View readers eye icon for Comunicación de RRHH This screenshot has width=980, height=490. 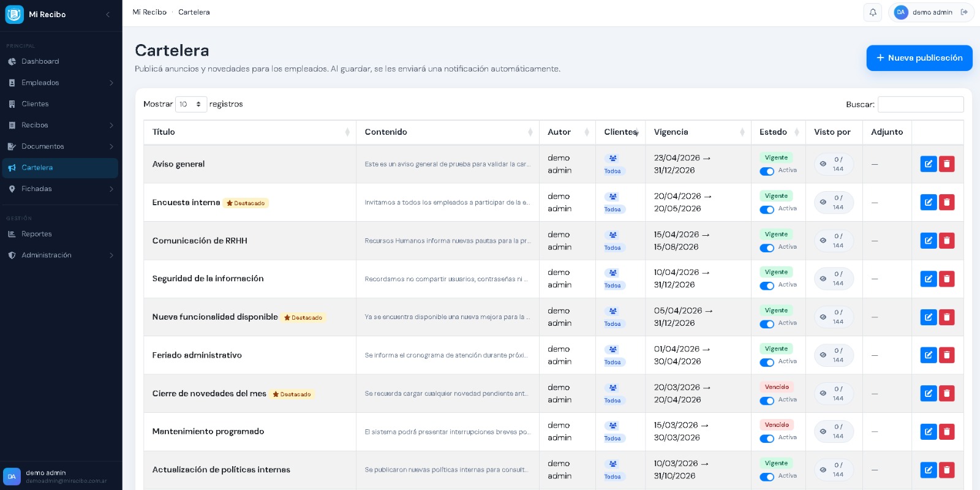coord(823,241)
